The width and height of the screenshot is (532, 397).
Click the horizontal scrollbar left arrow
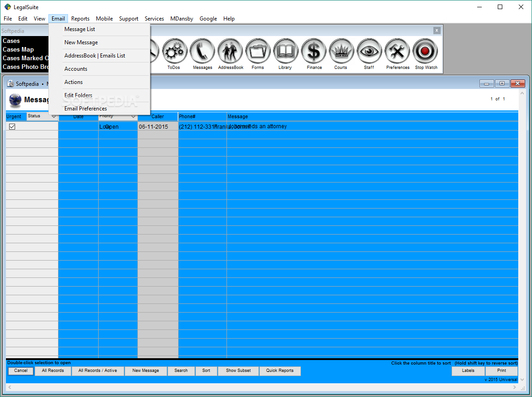click(x=10, y=387)
